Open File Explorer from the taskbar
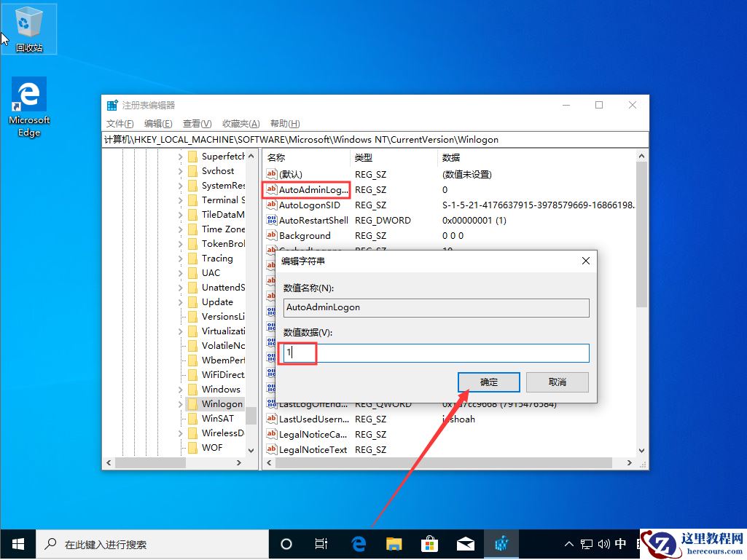 pyautogui.click(x=394, y=544)
